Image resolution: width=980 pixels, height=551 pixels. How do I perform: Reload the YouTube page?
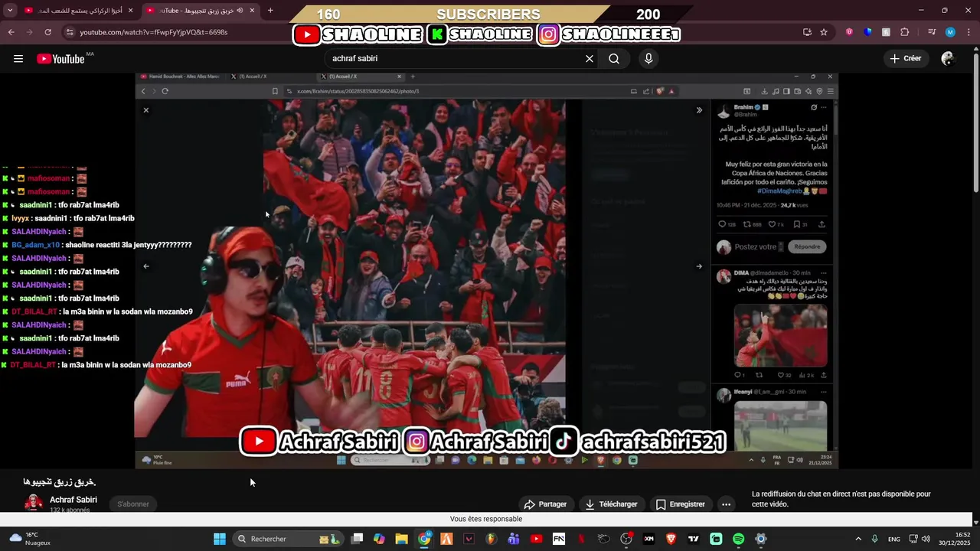tap(47, 32)
